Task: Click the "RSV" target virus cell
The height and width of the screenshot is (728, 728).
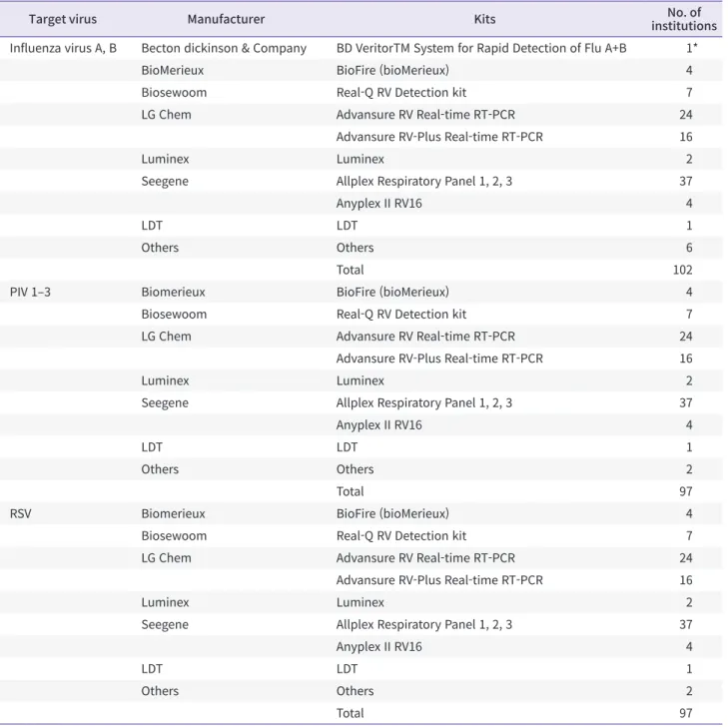Action: click(x=20, y=514)
